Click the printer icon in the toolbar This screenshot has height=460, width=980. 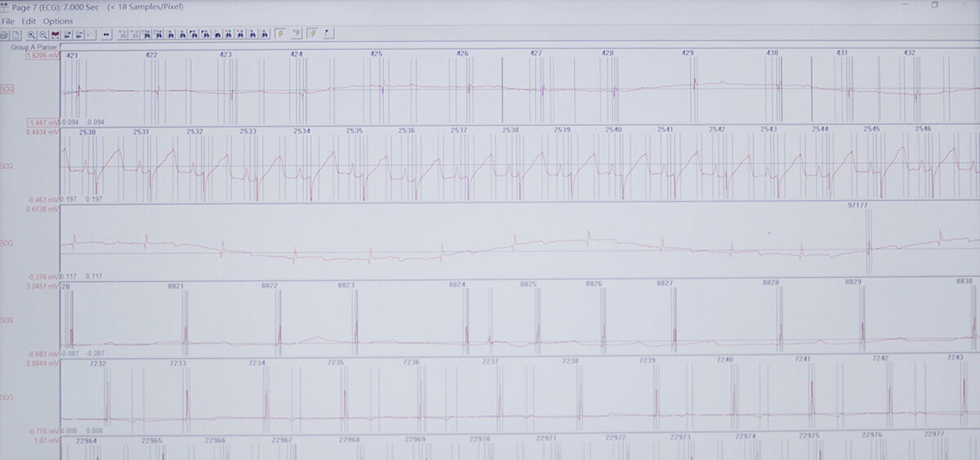[5, 35]
